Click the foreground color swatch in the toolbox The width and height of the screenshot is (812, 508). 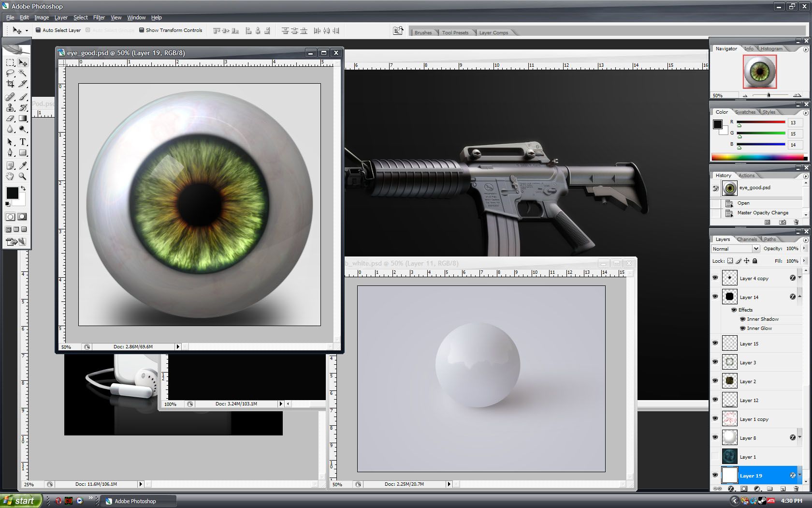click(12, 193)
